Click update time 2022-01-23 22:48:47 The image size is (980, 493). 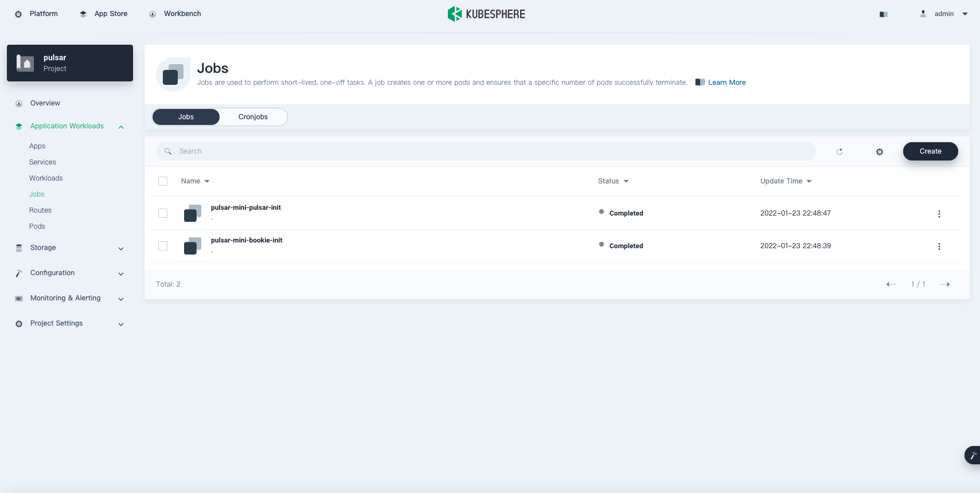point(795,213)
